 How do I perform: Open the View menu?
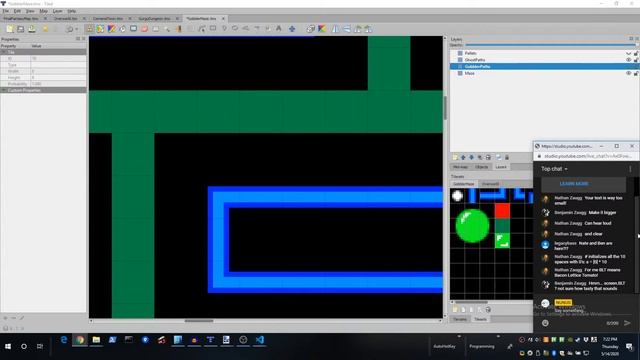click(x=30, y=11)
